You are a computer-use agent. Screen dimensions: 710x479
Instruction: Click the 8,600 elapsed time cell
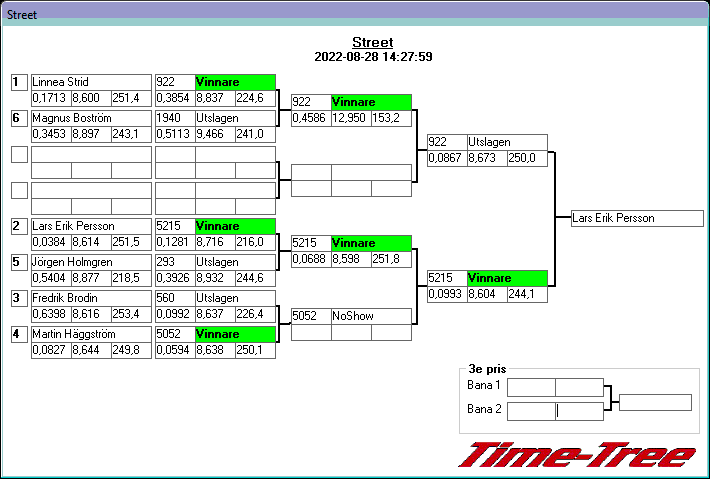tap(91, 98)
